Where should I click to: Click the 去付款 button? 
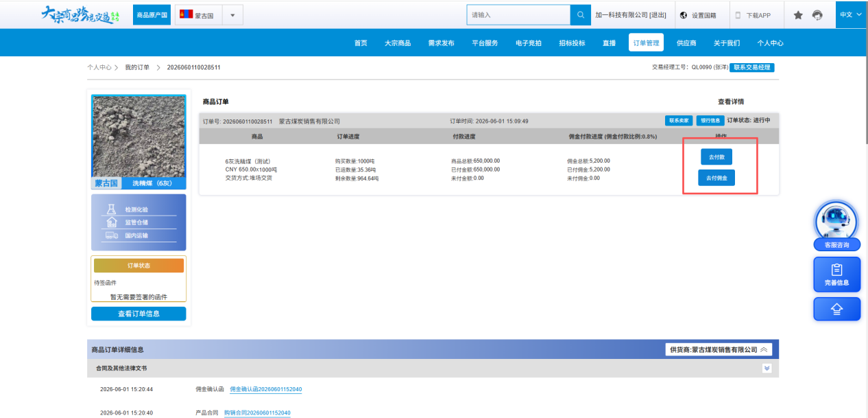716,156
